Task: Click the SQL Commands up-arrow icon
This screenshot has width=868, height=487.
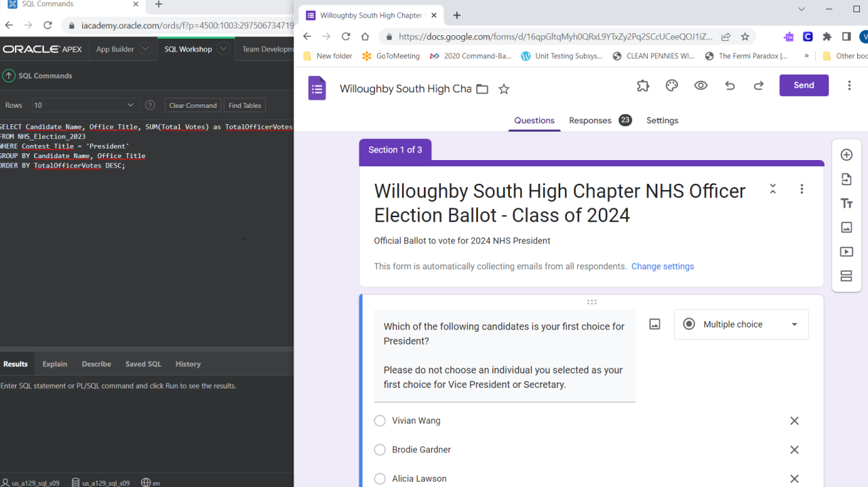Action: coord(8,76)
